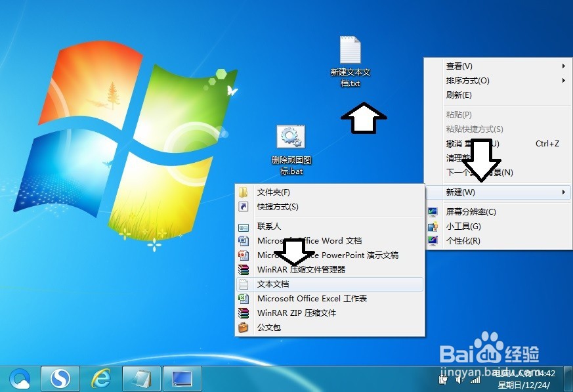Create a Microsoft Office Excel 工作表
The image size is (573, 392).
pyautogui.click(x=330, y=299)
